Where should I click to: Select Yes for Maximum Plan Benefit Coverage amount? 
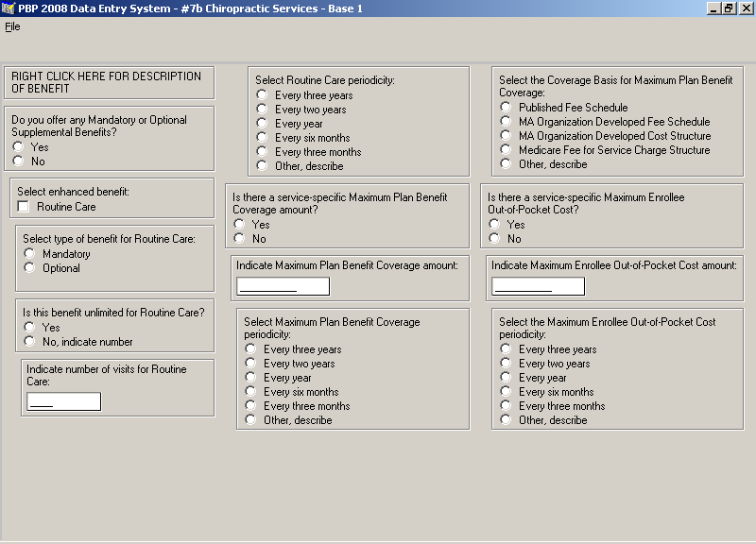point(239,224)
